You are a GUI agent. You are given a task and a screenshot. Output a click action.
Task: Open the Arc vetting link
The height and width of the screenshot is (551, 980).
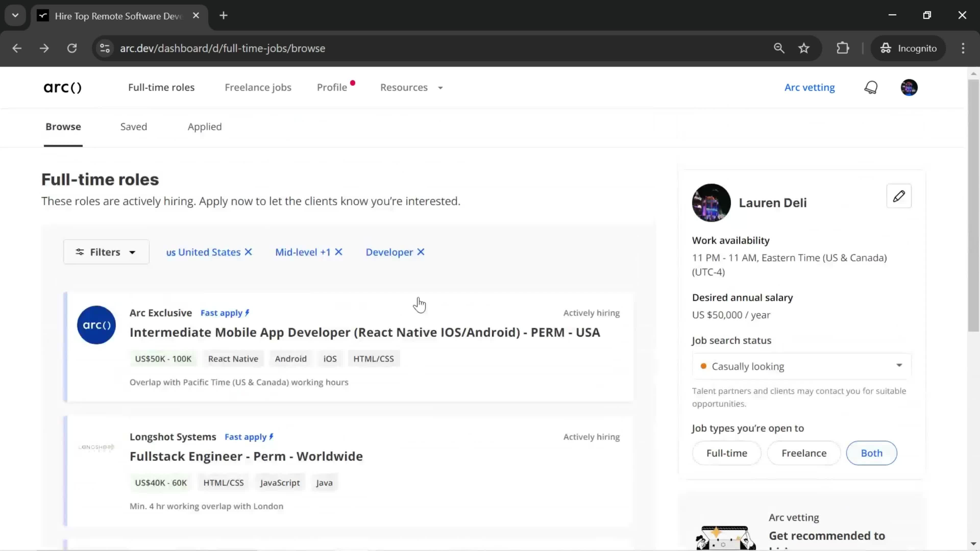(x=809, y=87)
